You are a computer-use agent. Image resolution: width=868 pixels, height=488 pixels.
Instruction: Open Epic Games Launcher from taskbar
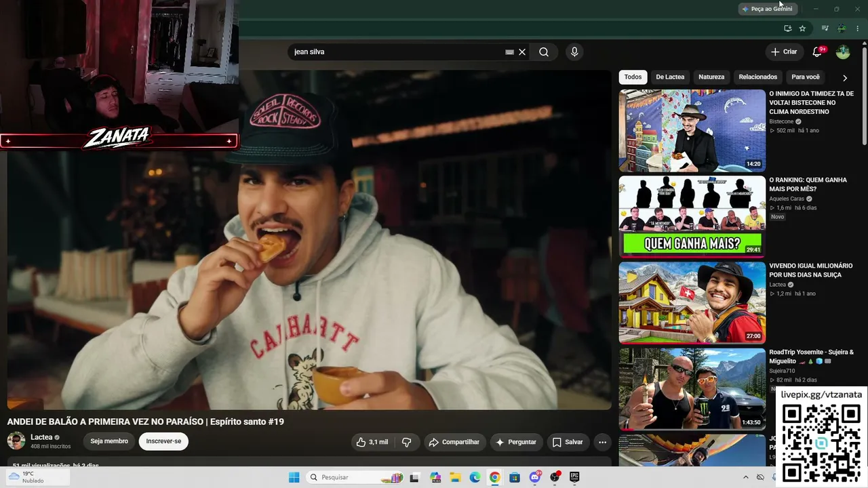tap(574, 477)
